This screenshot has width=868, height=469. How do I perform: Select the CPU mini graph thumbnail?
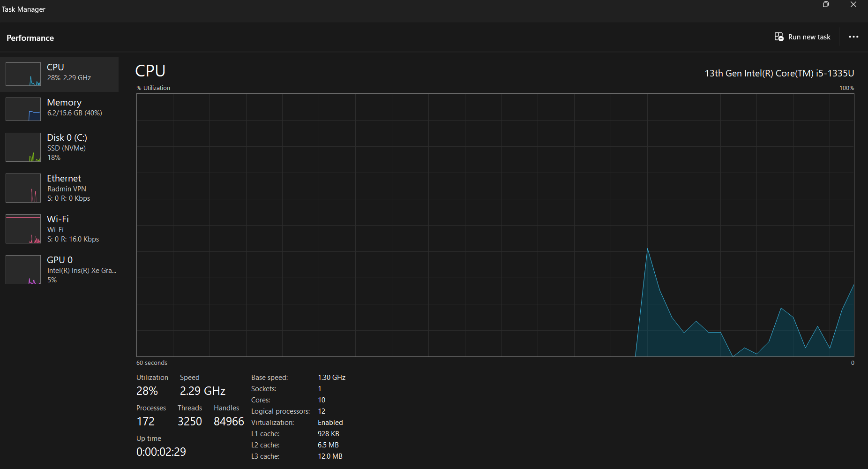click(x=23, y=74)
